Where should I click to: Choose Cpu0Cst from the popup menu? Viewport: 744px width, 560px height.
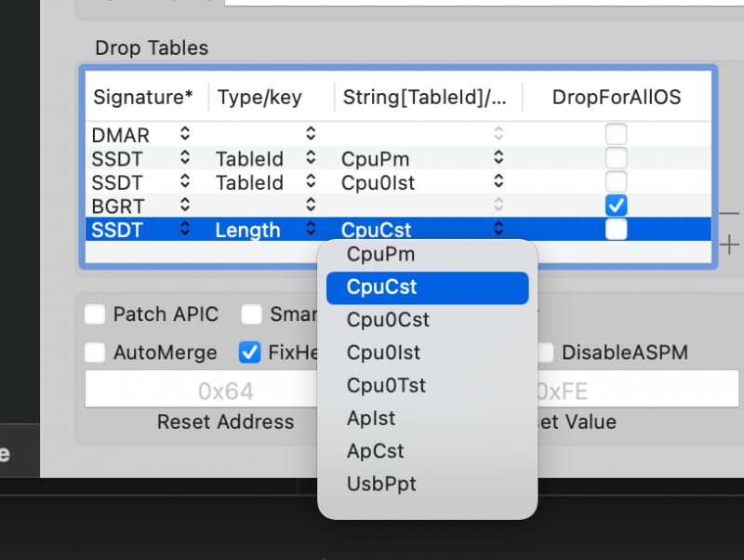coord(388,320)
